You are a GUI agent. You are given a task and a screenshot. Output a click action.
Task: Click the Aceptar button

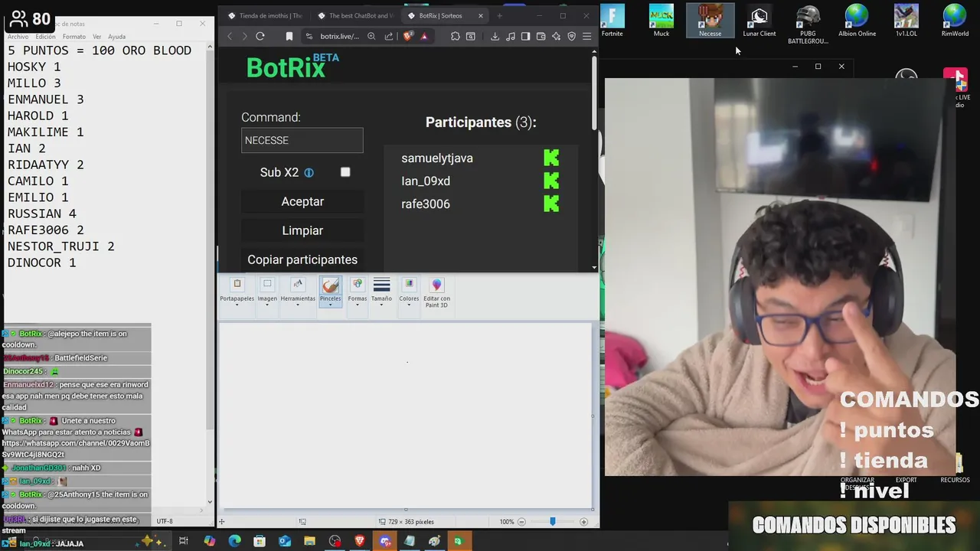(x=302, y=201)
